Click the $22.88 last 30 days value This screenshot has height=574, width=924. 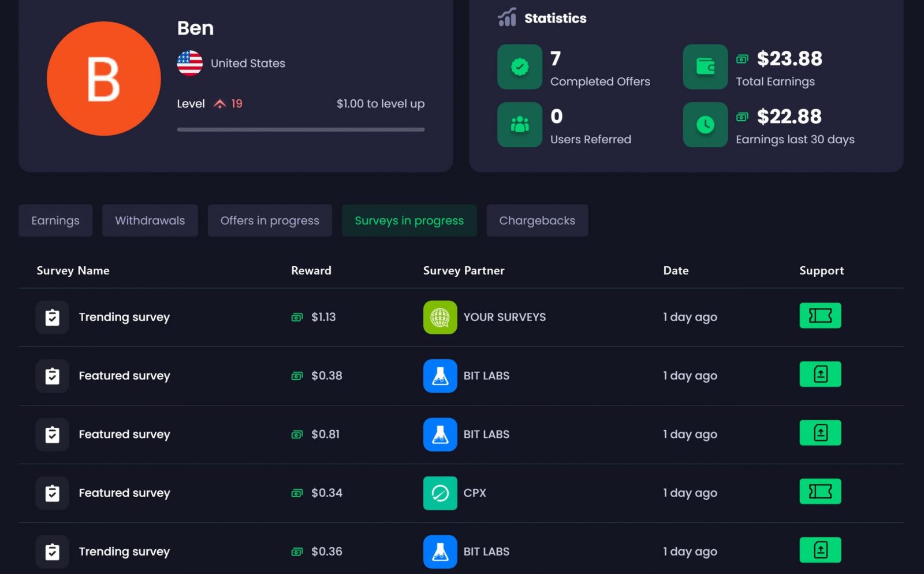pos(789,116)
